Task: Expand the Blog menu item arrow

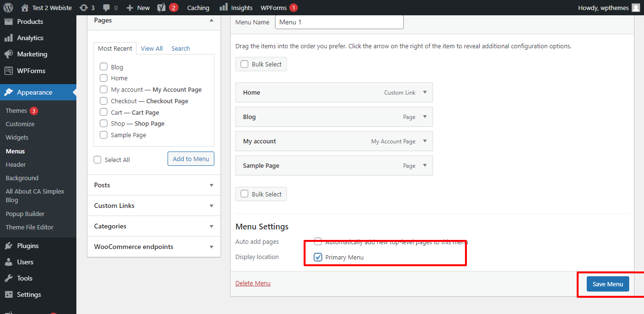Action: [x=425, y=117]
